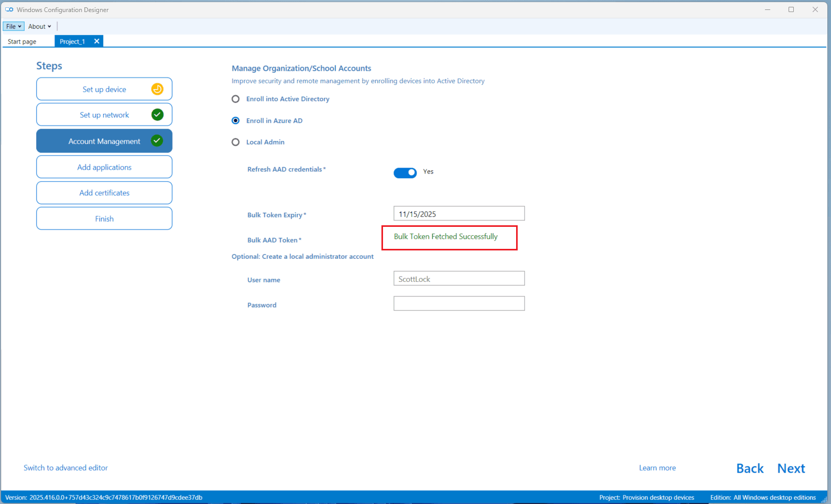Select the Enroll into Active Directory option
The image size is (831, 504).
pos(236,99)
